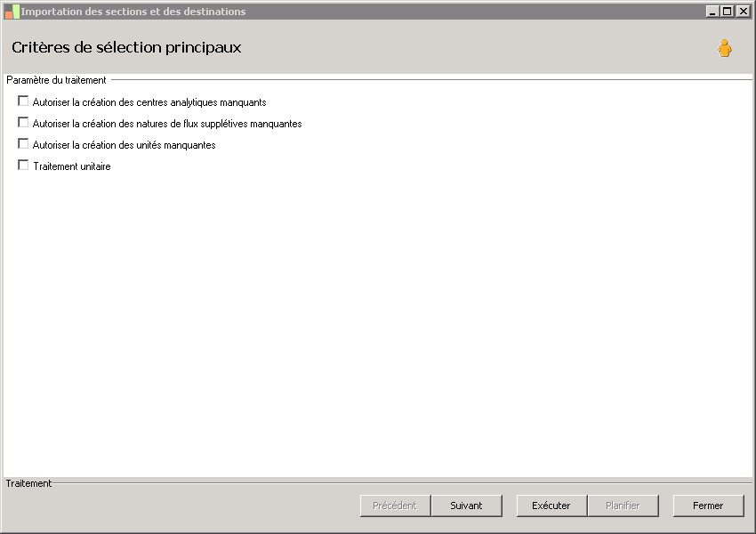Image resolution: width=756 pixels, height=534 pixels.
Task: Click the Fermer button
Action: [708, 506]
